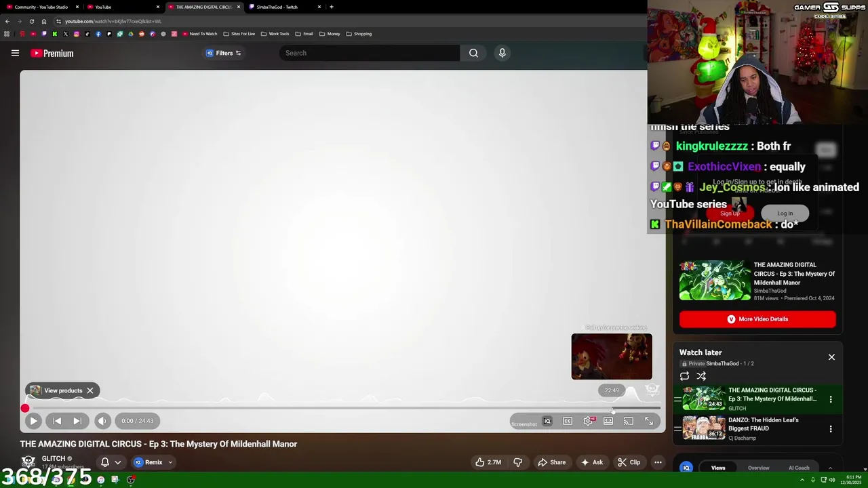
Task: Open the system volume tray icon
Action: click(x=832, y=480)
